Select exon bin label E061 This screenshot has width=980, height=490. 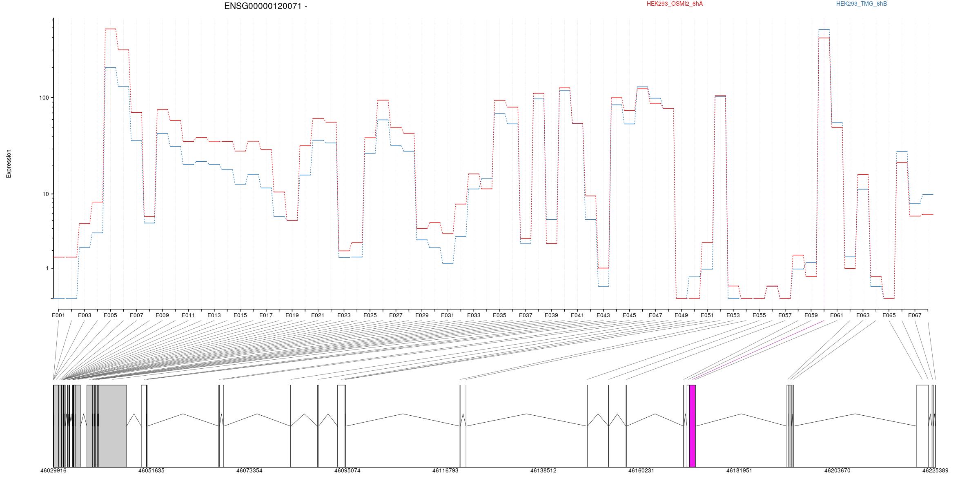[x=837, y=315]
